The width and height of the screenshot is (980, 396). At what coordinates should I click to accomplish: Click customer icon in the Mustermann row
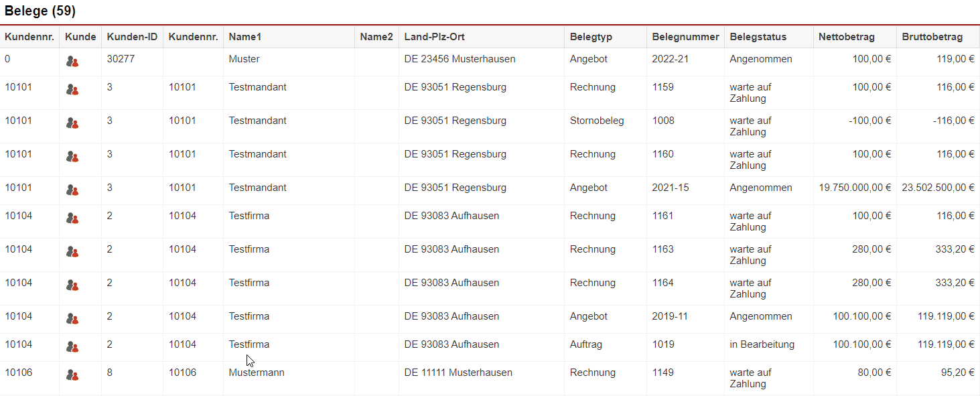tap(72, 375)
